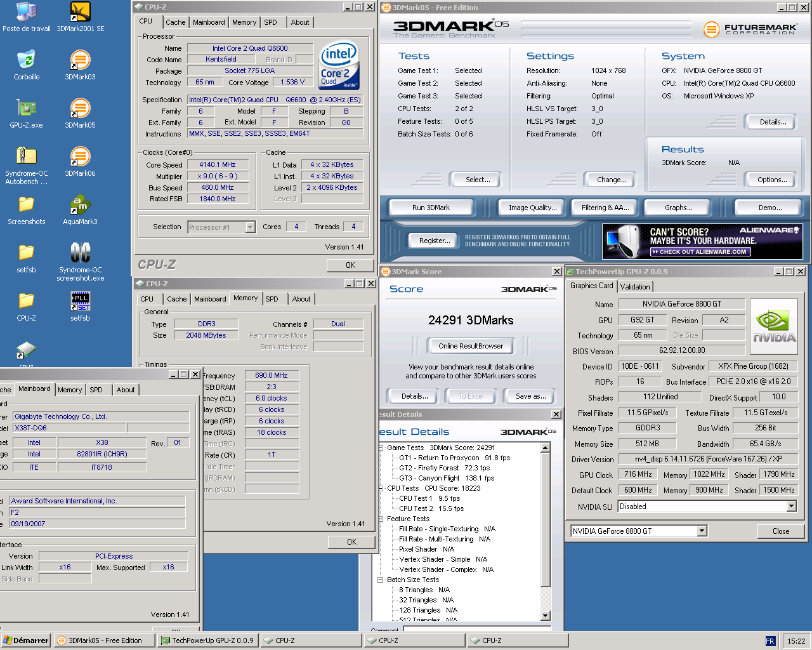
Task: Click Save as button in Score window
Action: [x=531, y=396]
